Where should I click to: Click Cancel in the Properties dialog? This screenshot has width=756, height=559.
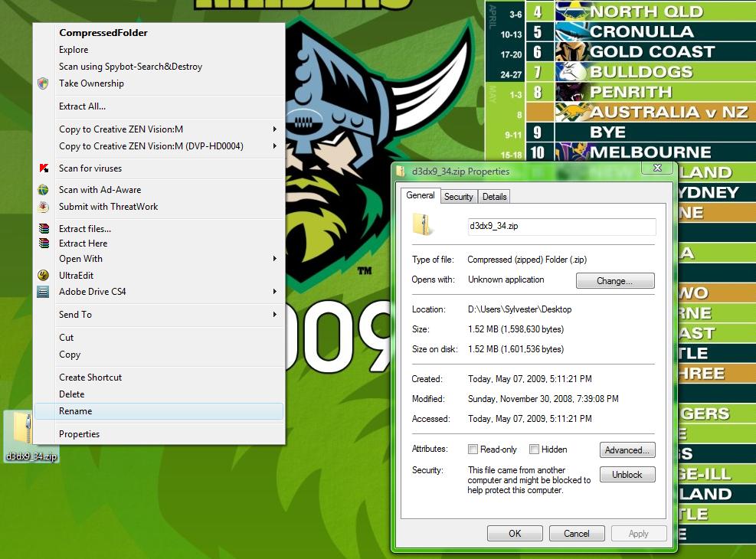[577, 534]
